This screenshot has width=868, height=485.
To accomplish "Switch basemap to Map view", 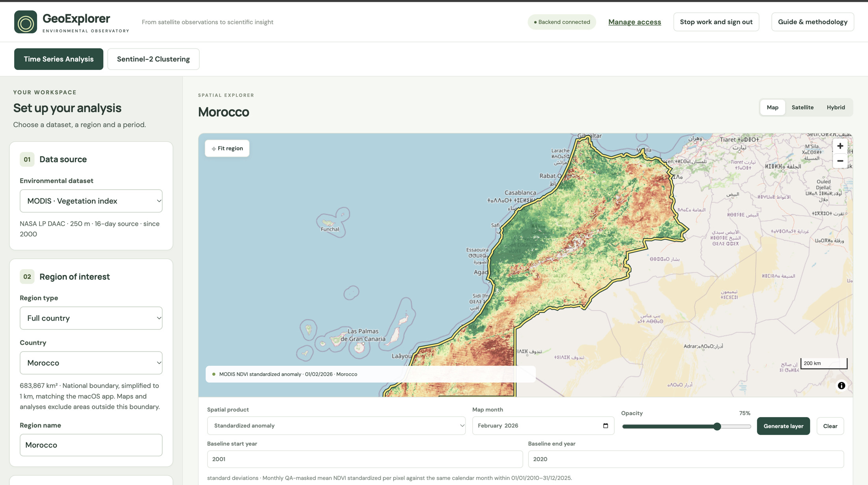I will (773, 107).
